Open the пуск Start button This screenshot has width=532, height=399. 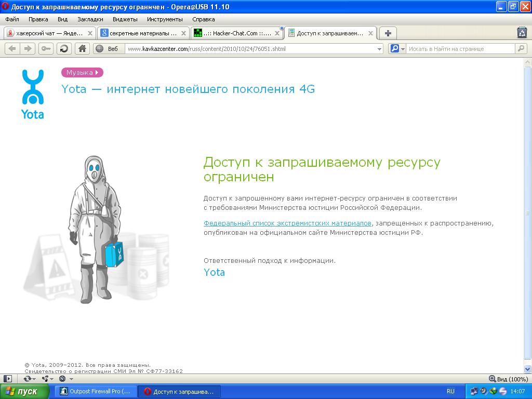click(24, 391)
